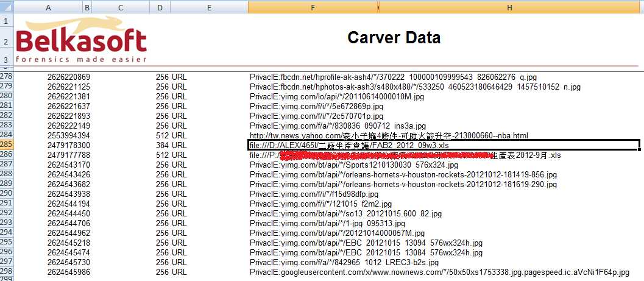Select row header 1

[x=7, y=21]
